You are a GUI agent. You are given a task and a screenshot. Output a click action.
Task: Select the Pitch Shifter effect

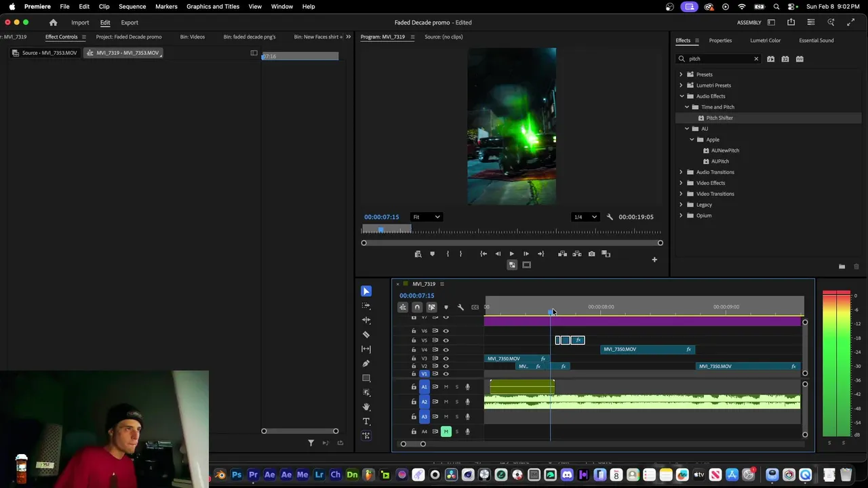719,118
